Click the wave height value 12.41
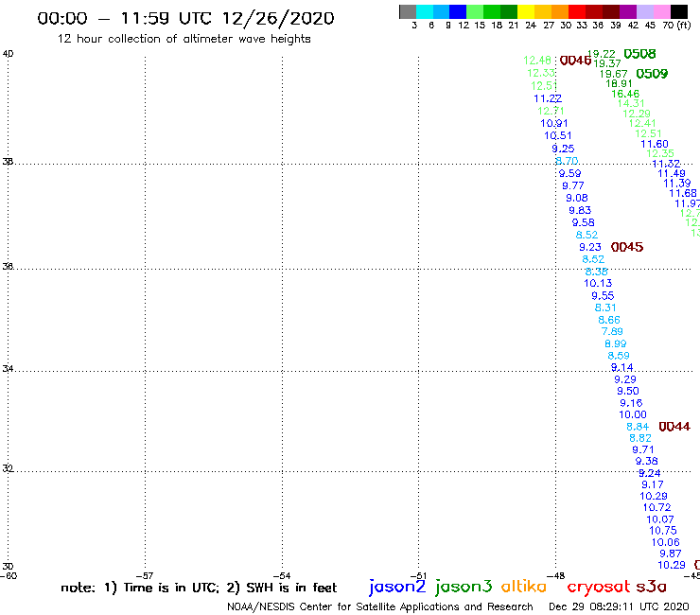 (x=642, y=123)
